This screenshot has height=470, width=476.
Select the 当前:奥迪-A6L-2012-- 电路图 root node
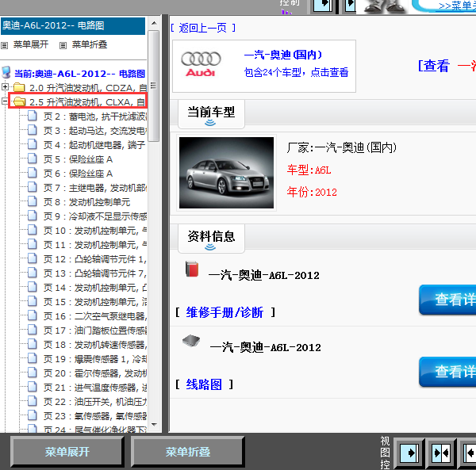(79, 74)
